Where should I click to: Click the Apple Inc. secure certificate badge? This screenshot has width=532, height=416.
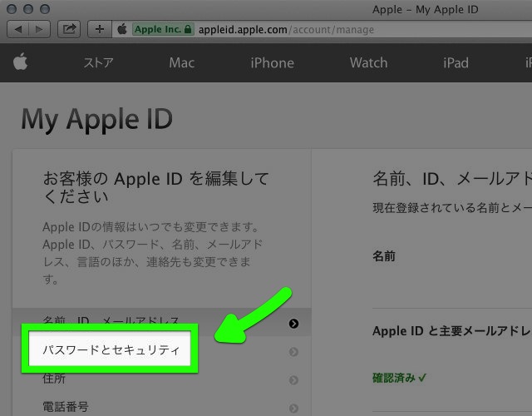(163, 30)
